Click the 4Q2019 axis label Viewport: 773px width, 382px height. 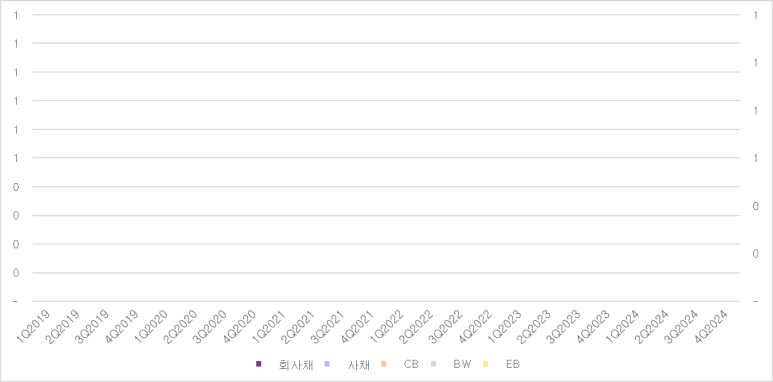(122, 326)
